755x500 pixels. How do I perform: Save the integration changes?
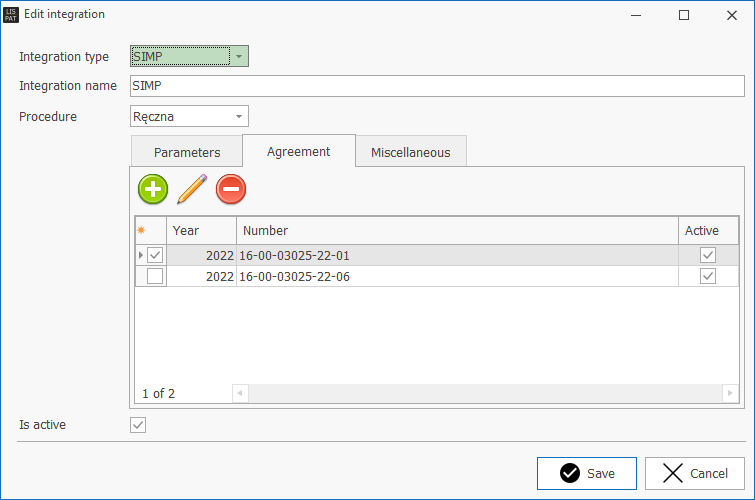[x=587, y=473]
